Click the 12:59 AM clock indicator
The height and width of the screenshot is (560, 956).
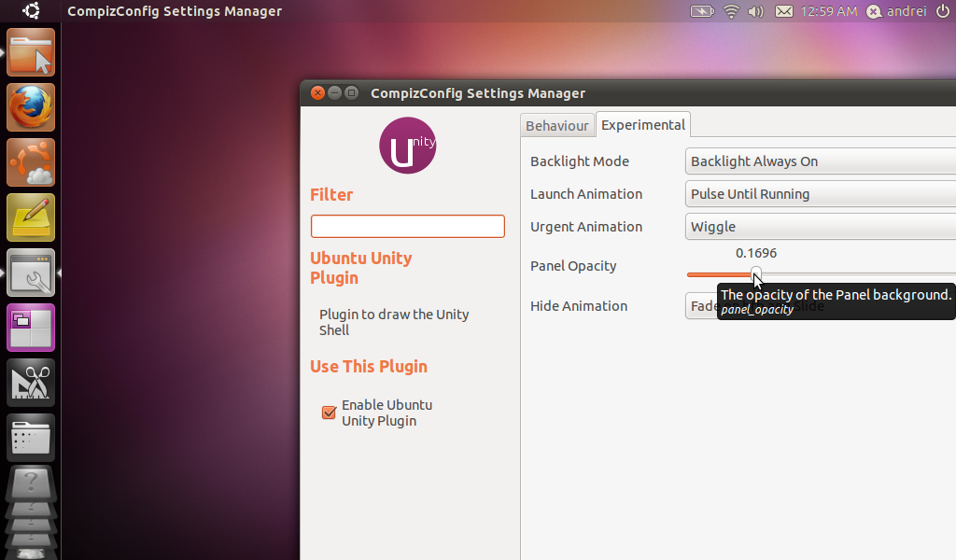[829, 11]
